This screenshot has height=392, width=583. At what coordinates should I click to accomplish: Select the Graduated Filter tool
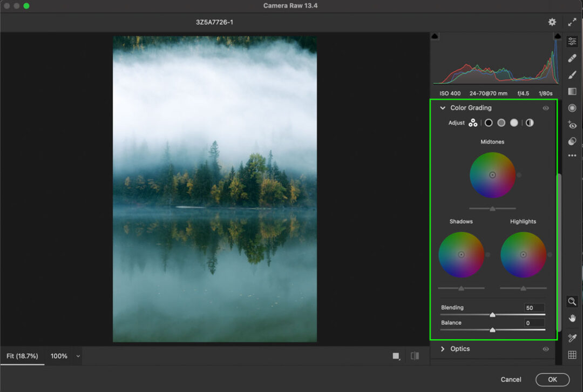click(x=572, y=91)
